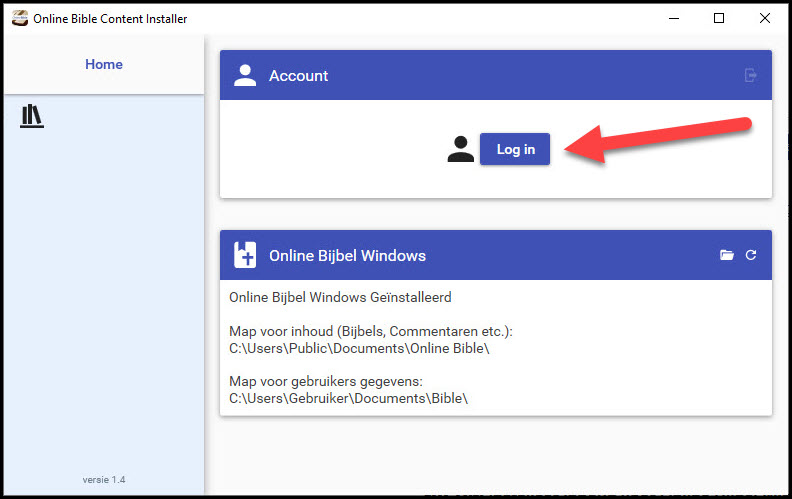
Task: Open the Home tab in sidebar
Action: point(104,64)
